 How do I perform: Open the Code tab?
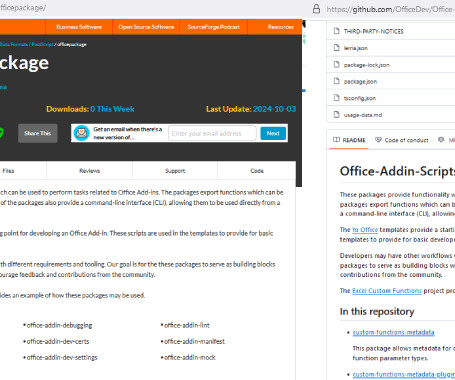257,171
